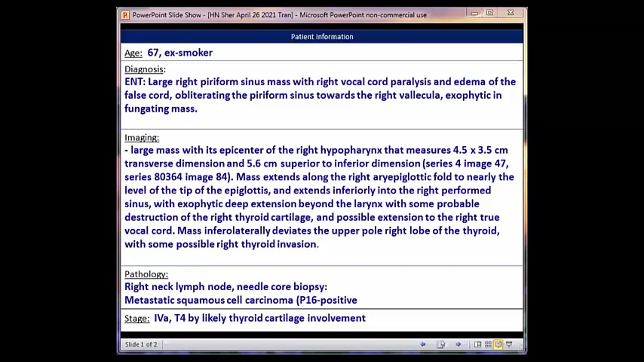The image size is (644, 362).
Task: Start Slide Show from status bar icon
Action: coord(509,344)
